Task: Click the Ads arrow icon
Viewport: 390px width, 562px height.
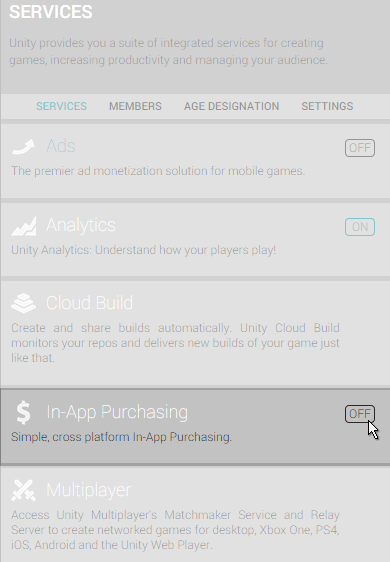Action: coord(24,147)
